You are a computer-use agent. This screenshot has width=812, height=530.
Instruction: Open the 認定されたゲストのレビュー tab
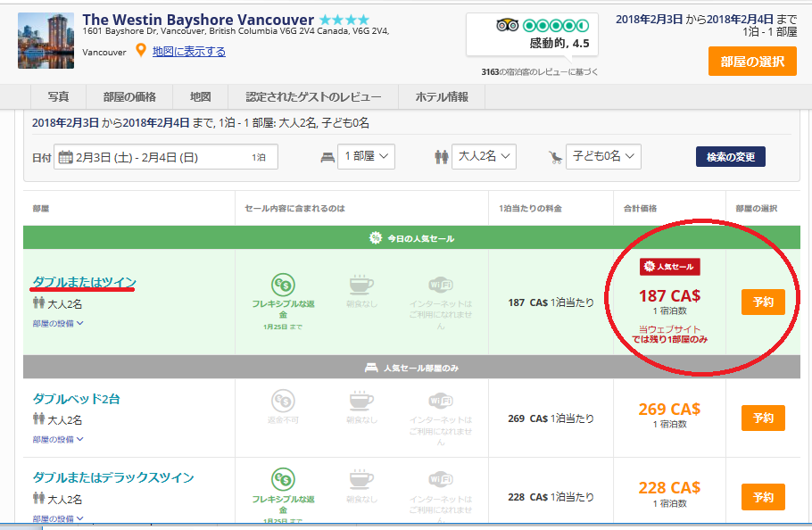(x=313, y=96)
